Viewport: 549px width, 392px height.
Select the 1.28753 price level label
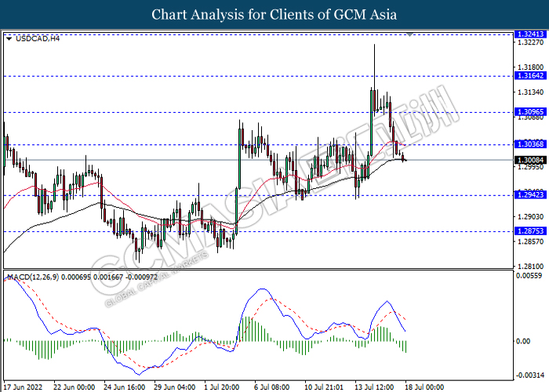click(x=530, y=230)
